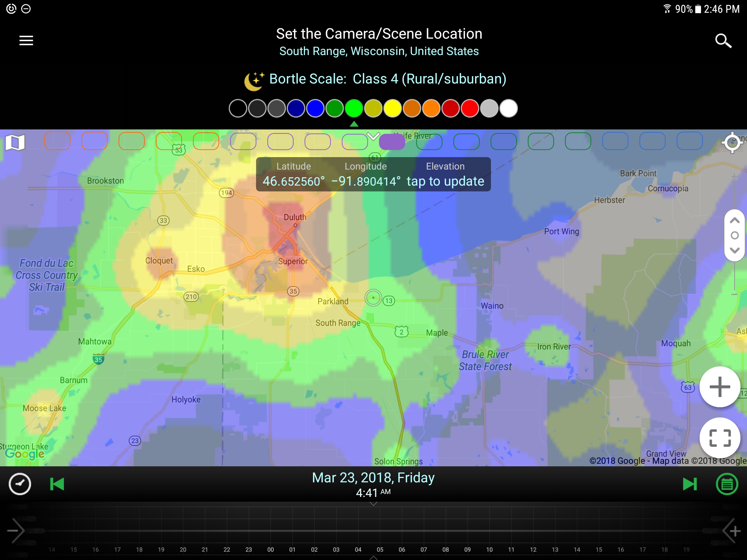The image size is (747, 560).
Task: Jump to previous event arrow
Action: (x=57, y=484)
